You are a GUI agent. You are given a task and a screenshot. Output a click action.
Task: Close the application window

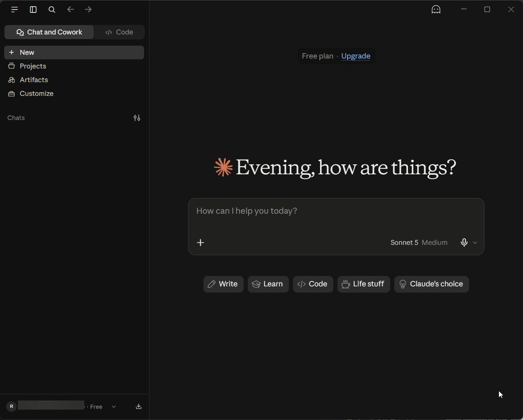pos(511,10)
